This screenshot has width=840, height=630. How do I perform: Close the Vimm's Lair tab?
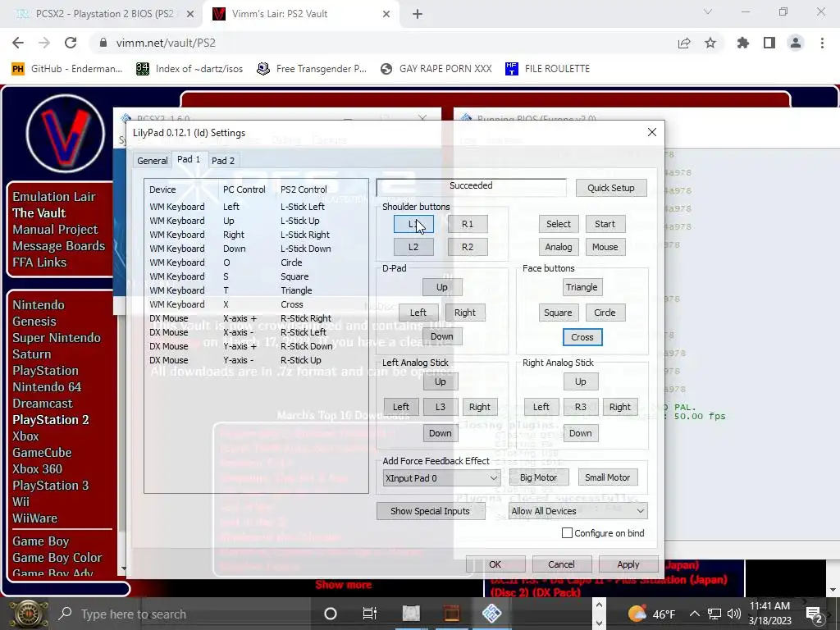(x=386, y=14)
